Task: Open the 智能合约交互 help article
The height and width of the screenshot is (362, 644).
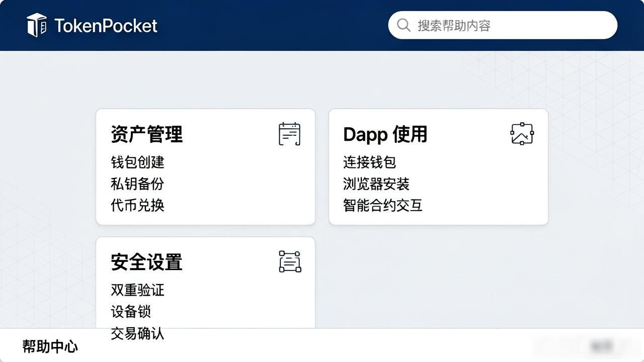Action: tap(383, 206)
